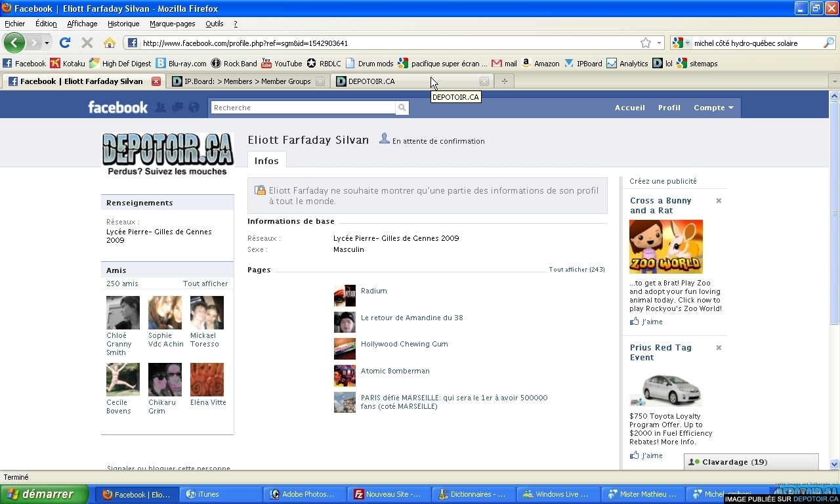Click the Facebook search magnifier button
840x504 pixels.
402,108
